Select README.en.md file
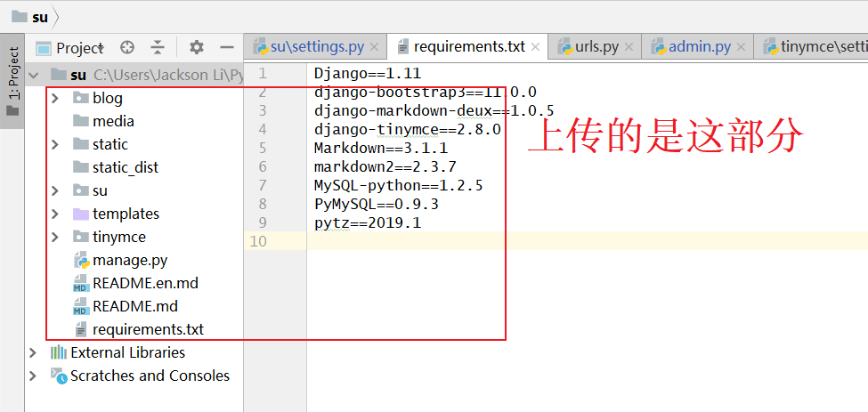 tap(145, 283)
